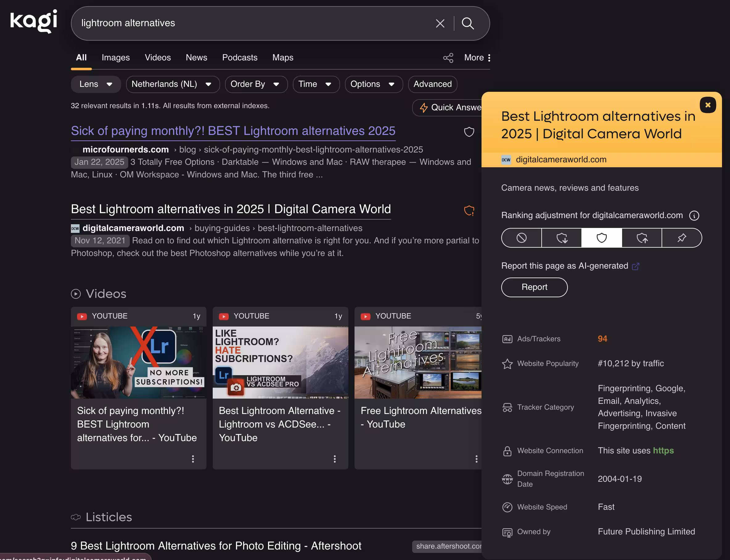Click the Website Speed gauge icon
Screen dimensions: 730x560
[x=507, y=507]
